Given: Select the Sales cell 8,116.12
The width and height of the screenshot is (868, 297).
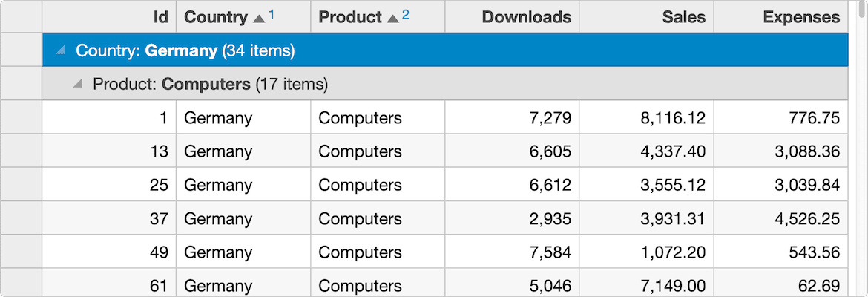Looking at the screenshot, I should [x=646, y=117].
